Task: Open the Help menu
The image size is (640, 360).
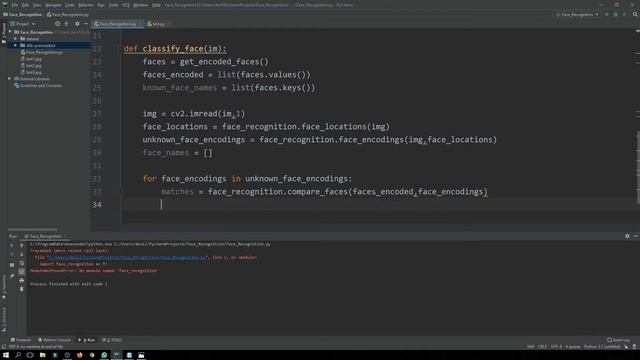Action: click(x=156, y=5)
